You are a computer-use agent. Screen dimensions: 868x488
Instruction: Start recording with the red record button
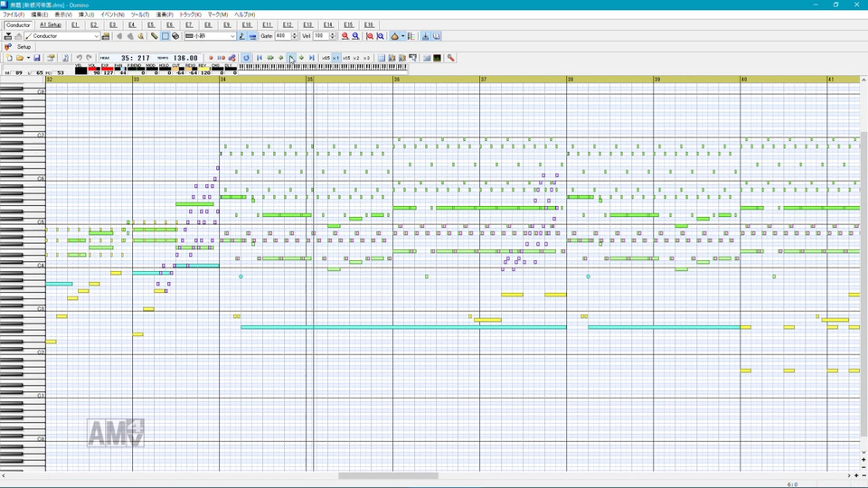coord(211,58)
